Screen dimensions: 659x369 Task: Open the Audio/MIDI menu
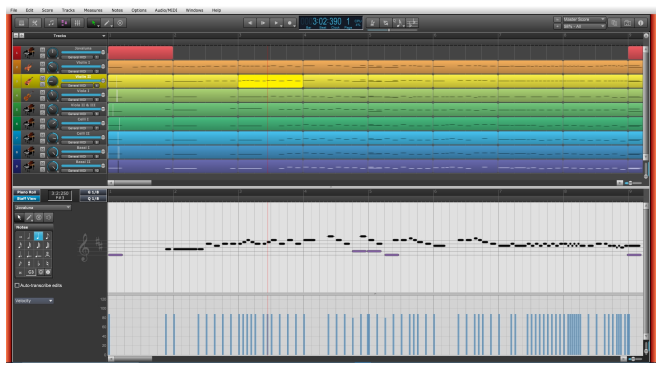pyautogui.click(x=166, y=10)
